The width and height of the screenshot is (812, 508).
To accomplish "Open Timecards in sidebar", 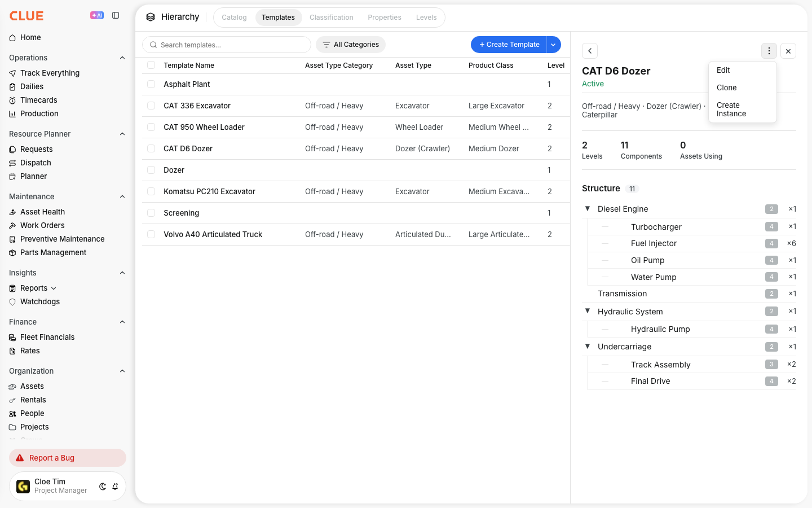I will (x=38, y=100).
